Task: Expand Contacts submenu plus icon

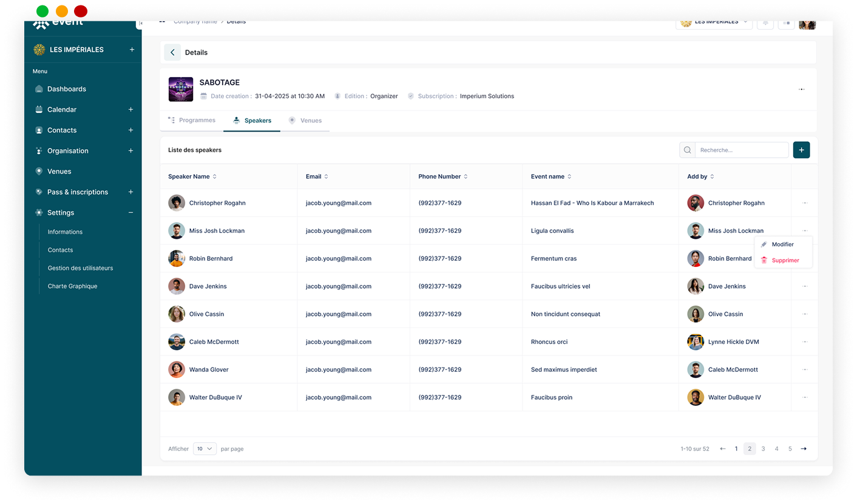Action: click(130, 130)
